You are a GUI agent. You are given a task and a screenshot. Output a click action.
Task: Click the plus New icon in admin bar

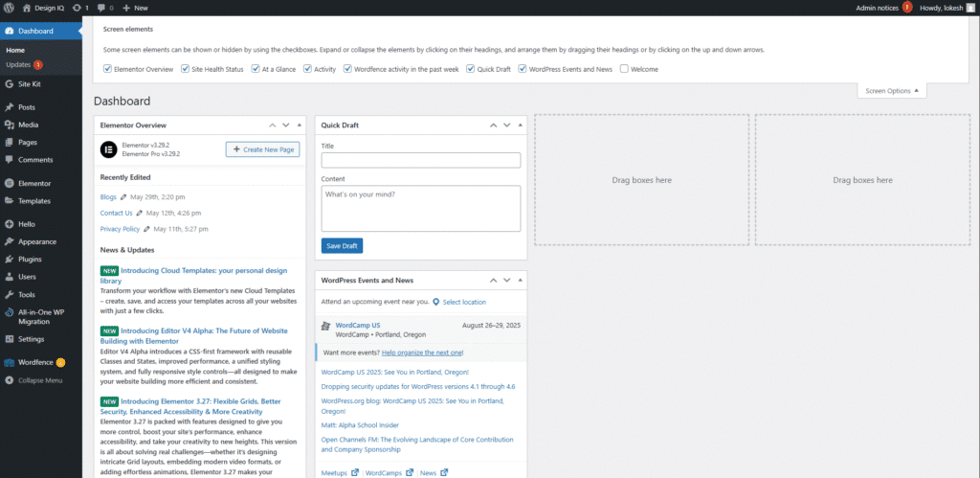coord(125,8)
